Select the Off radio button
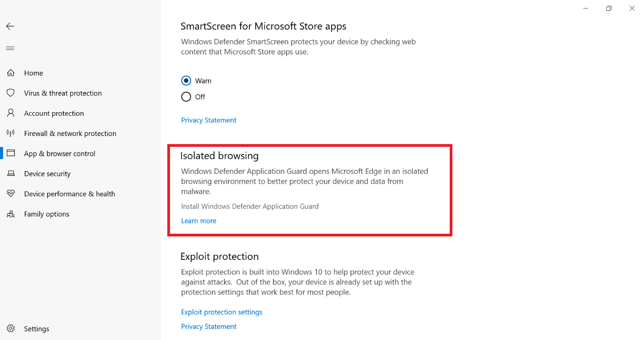Viewport: 644px width, 340px height. (x=186, y=97)
